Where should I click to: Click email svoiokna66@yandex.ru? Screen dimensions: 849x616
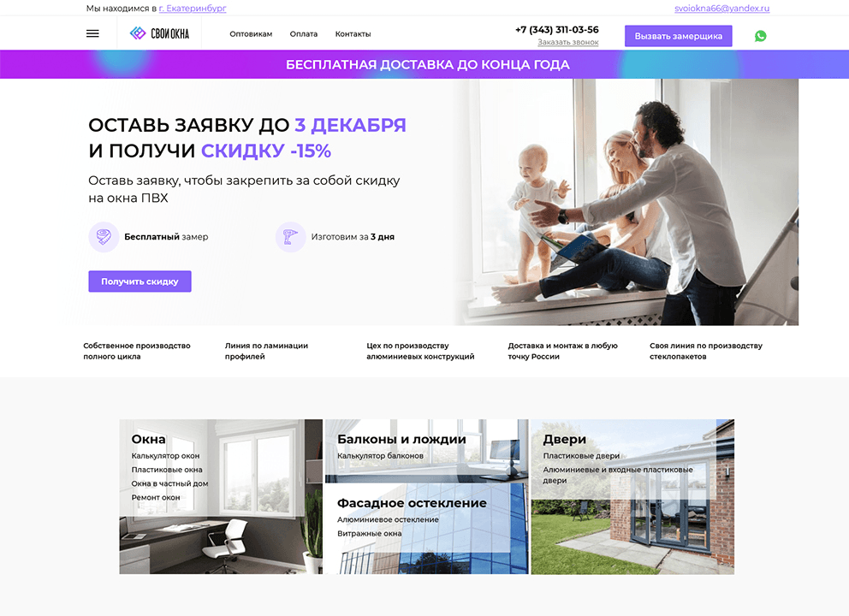click(x=721, y=8)
